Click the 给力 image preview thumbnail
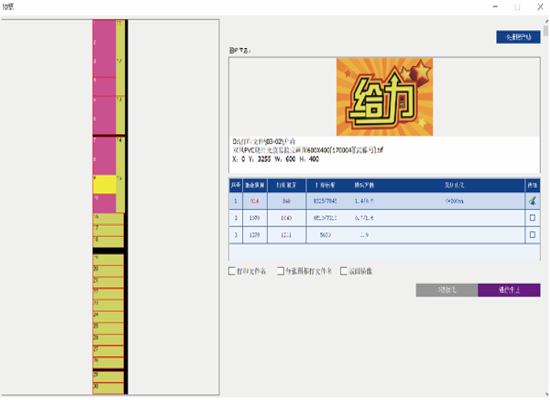 384,97
